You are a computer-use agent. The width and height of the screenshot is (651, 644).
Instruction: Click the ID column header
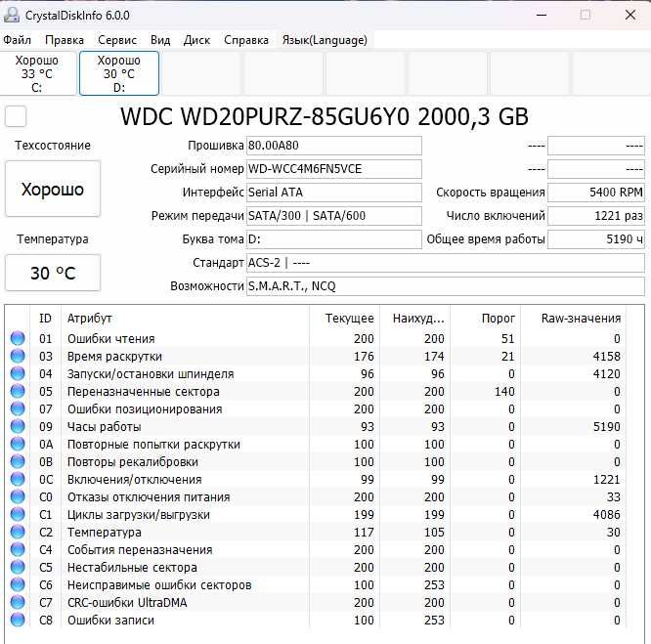tap(45, 319)
